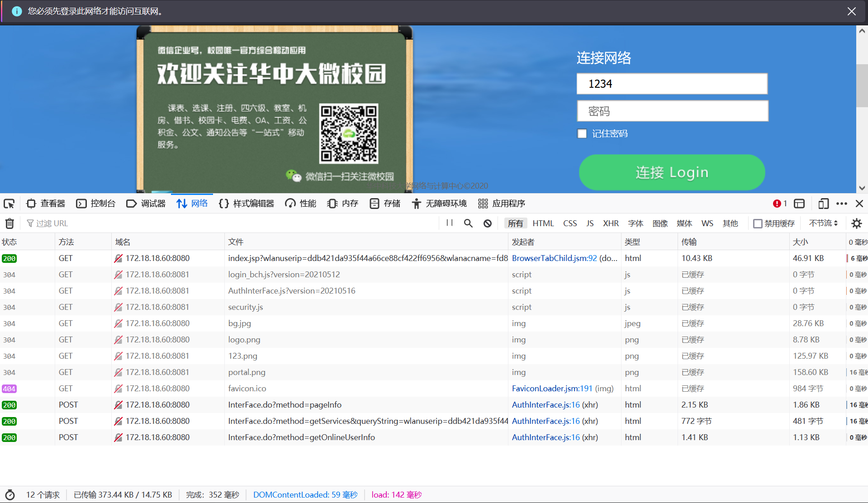
Task: Sort by the 状态 column header
Action: (27, 242)
